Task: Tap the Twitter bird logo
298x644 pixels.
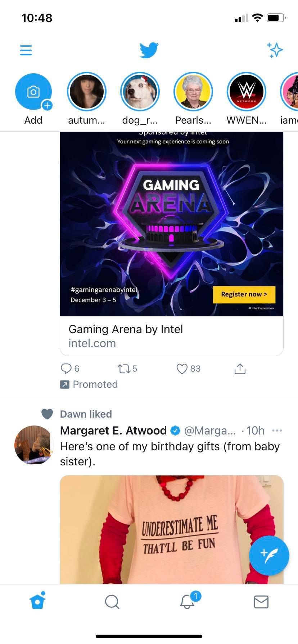Action: click(x=149, y=50)
